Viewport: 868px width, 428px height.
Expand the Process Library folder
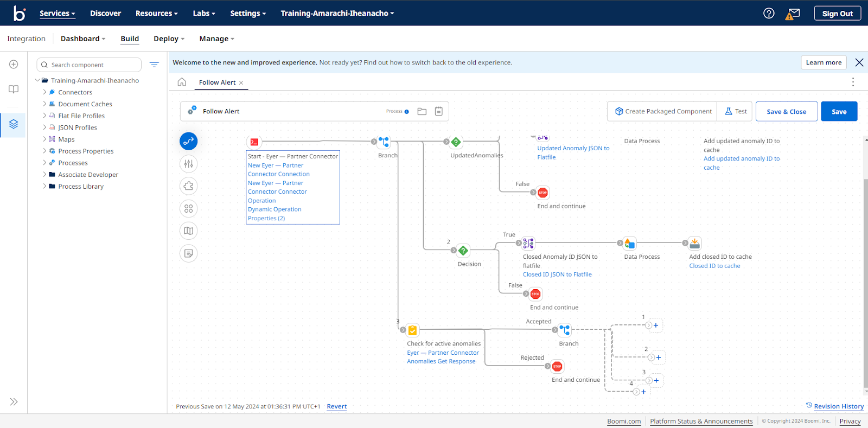pos(44,187)
